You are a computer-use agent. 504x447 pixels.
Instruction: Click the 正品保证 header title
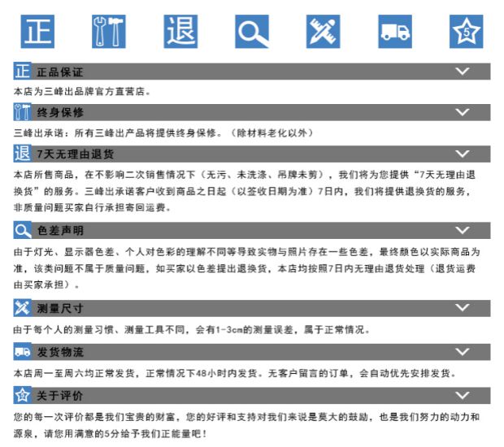point(60,72)
